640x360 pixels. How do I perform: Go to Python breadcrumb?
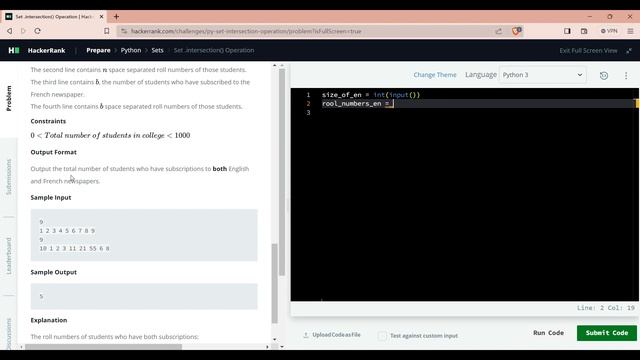[x=131, y=50]
